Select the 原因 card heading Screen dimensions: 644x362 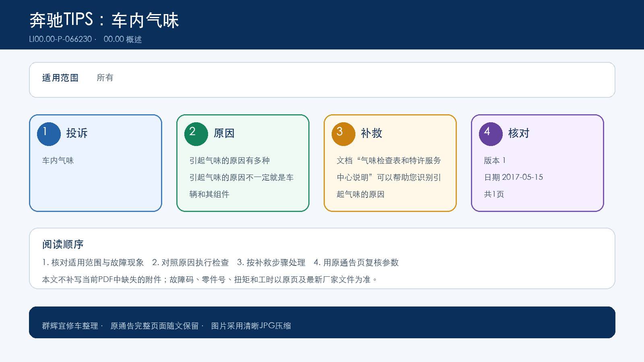[x=224, y=133]
